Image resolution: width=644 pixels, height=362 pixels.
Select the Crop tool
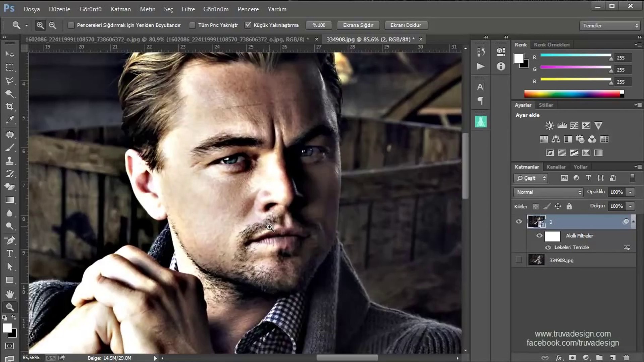[x=10, y=107]
